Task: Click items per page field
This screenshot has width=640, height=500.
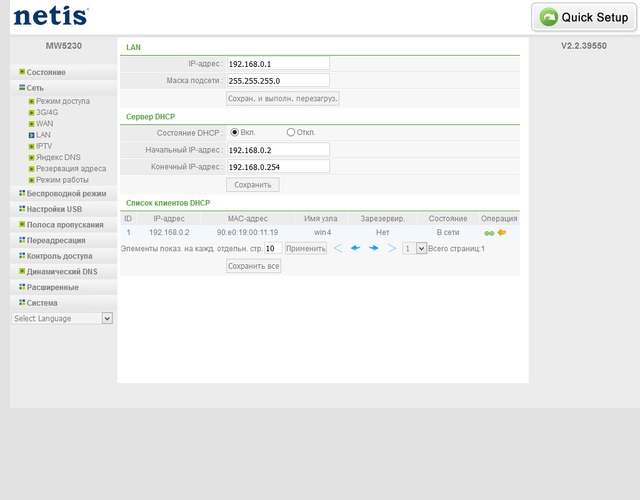Action: [273, 248]
